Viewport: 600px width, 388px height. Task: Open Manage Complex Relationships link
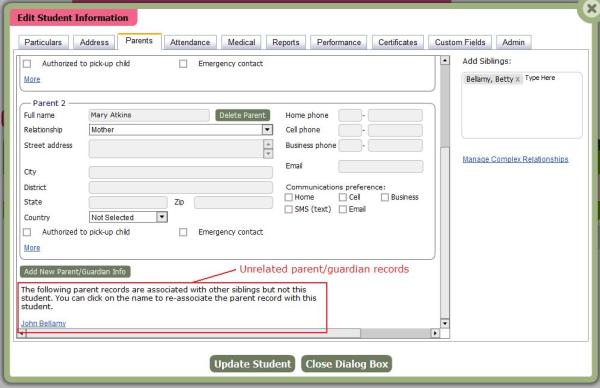pyautogui.click(x=515, y=159)
